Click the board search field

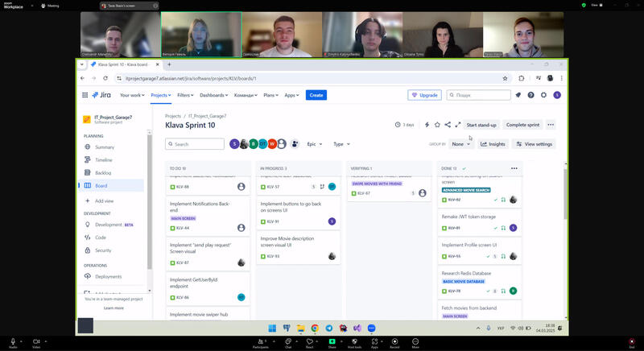[x=195, y=144]
